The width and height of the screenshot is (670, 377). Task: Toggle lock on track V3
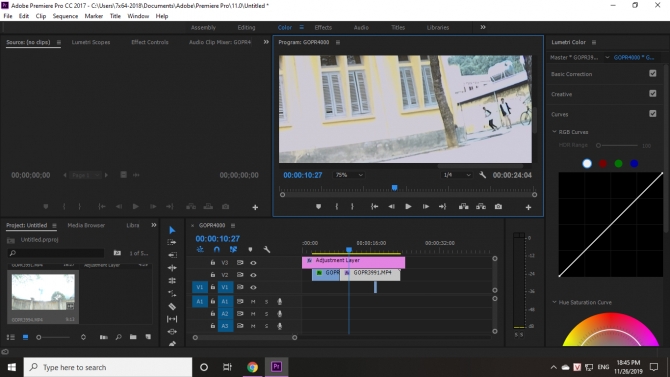coord(213,262)
